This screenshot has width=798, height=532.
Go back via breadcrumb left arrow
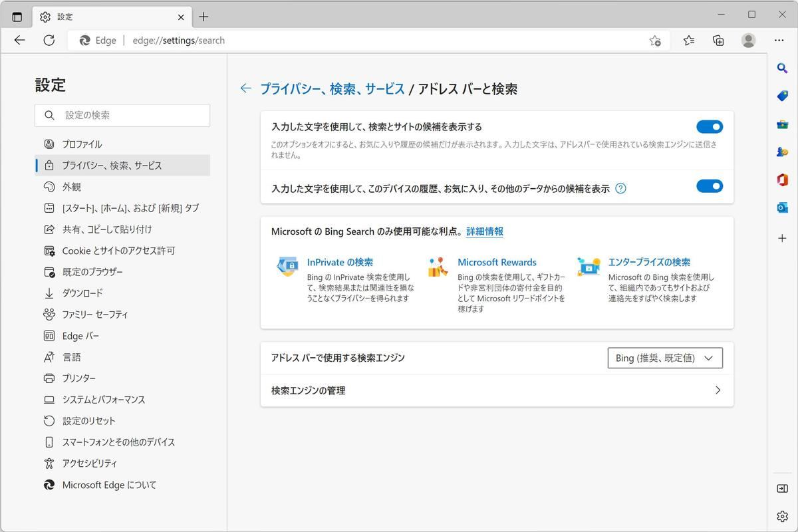(245, 88)
